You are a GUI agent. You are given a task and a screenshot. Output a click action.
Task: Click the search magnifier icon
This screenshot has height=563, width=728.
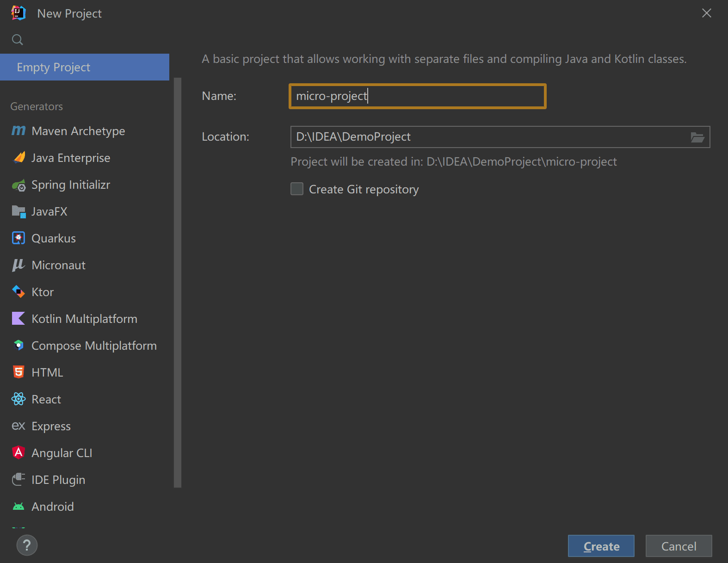18,40
